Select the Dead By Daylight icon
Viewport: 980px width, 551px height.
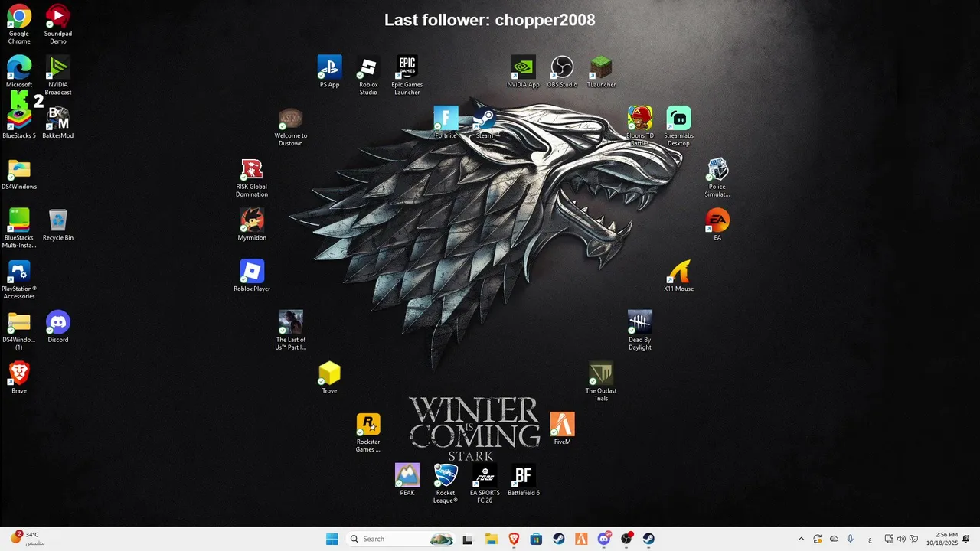point(640,331)
